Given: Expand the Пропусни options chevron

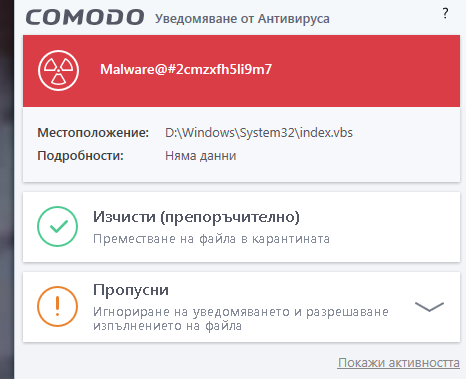Looking at the screenshot, I should 429,307.
